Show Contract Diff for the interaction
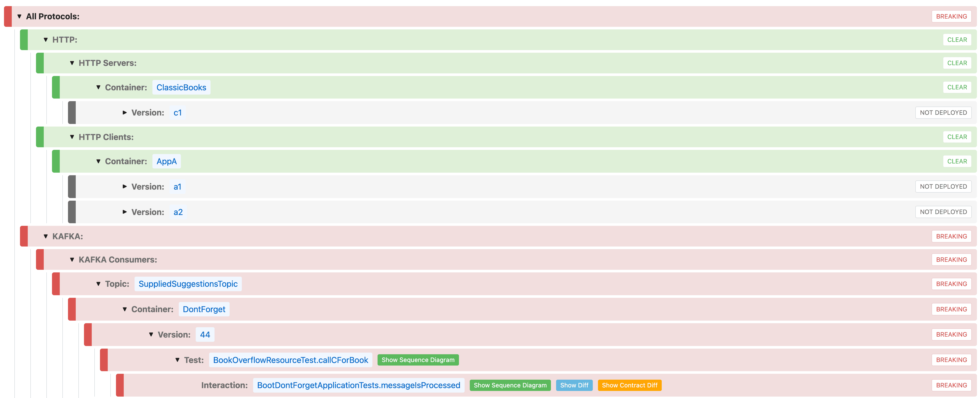 (630, 385)
